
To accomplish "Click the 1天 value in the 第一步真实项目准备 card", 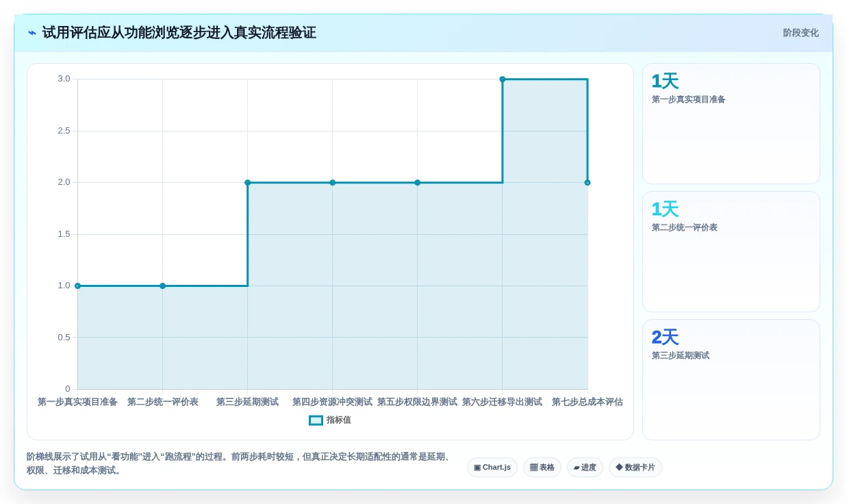I will (x=665, y=81).
